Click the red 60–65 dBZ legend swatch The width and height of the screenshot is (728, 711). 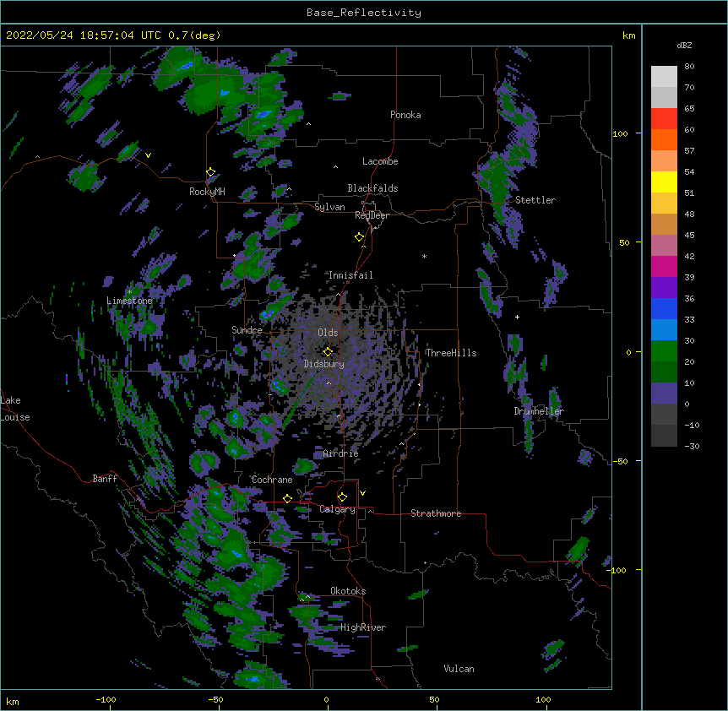tap(664, 118)
